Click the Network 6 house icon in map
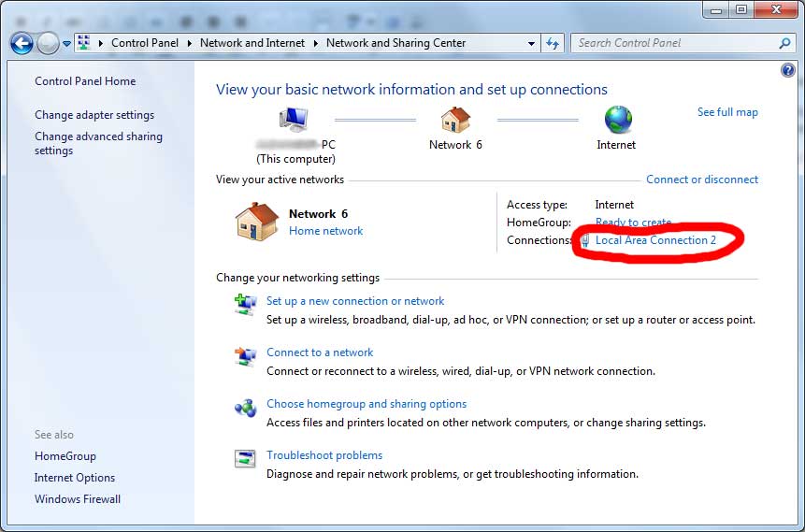Image resolution: width=805 pixels, height=532 pixels. (x=455, y=119)
